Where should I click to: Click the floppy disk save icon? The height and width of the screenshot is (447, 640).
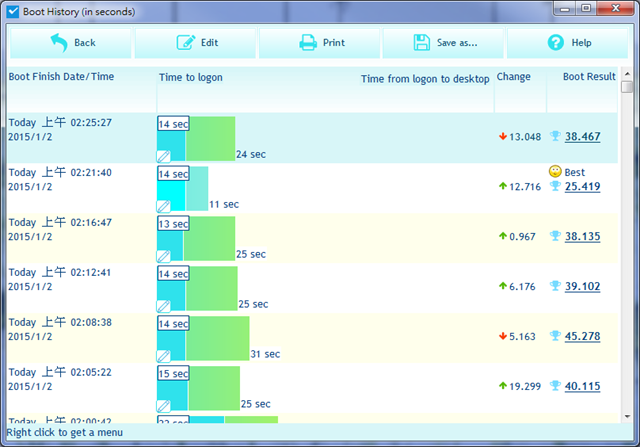422,42
